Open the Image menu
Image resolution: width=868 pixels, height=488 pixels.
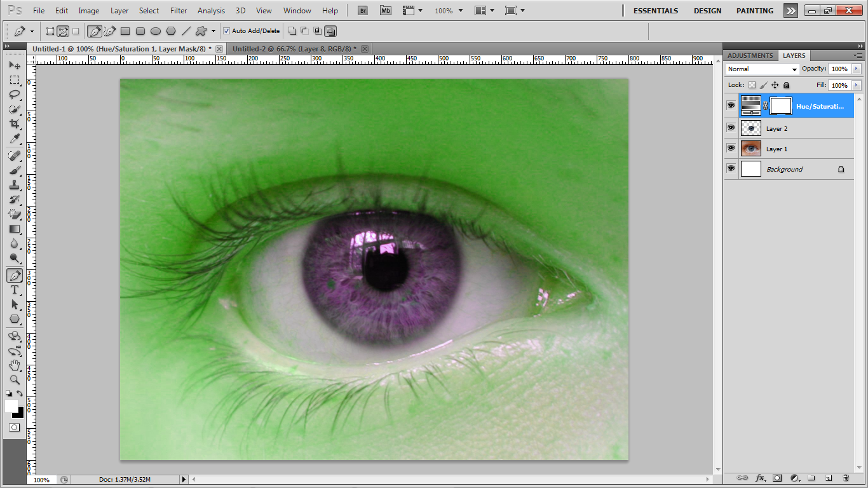coord(88,11)
